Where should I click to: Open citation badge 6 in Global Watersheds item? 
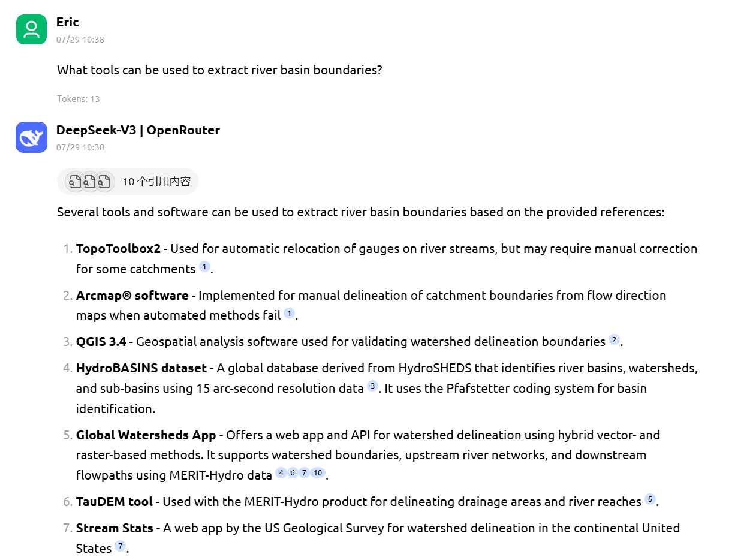coord(293,473)
